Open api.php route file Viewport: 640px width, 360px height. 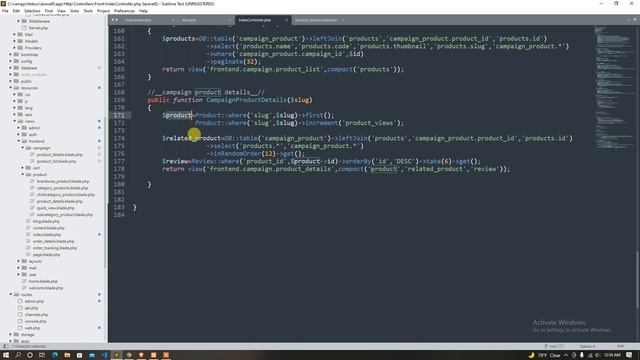click(x=31, y=308)
